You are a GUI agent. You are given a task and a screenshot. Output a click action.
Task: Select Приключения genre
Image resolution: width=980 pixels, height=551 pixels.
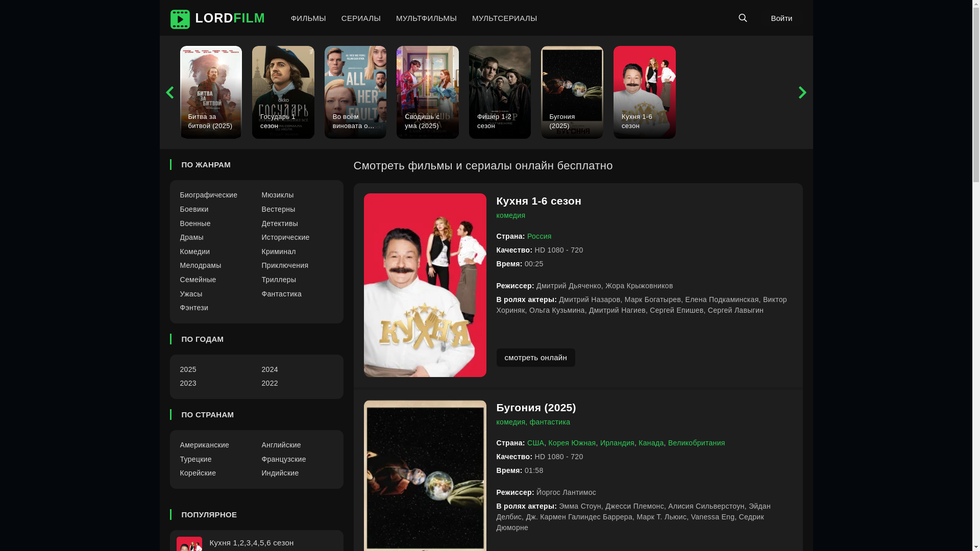[x=285, y=265]
